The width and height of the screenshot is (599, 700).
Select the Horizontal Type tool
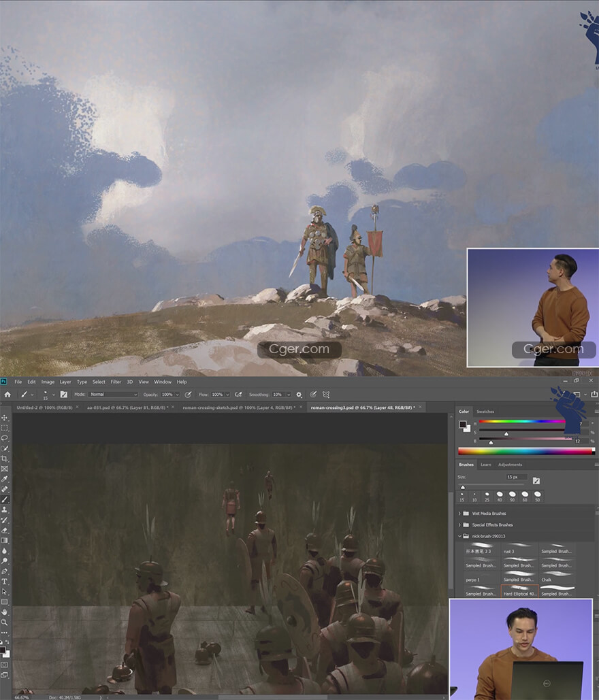click(5, 581)
